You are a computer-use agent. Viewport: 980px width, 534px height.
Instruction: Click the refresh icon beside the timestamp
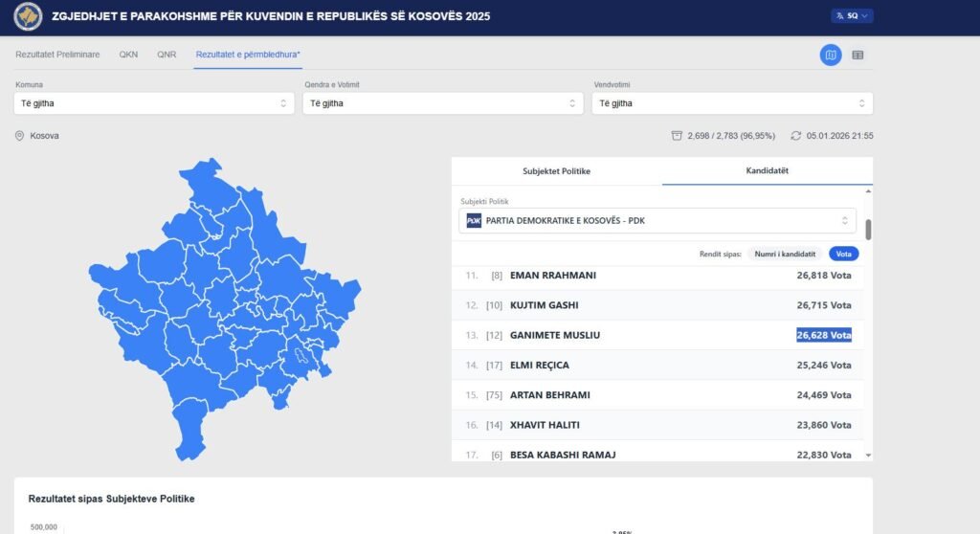pyautogui.click(x=796, y=136)
